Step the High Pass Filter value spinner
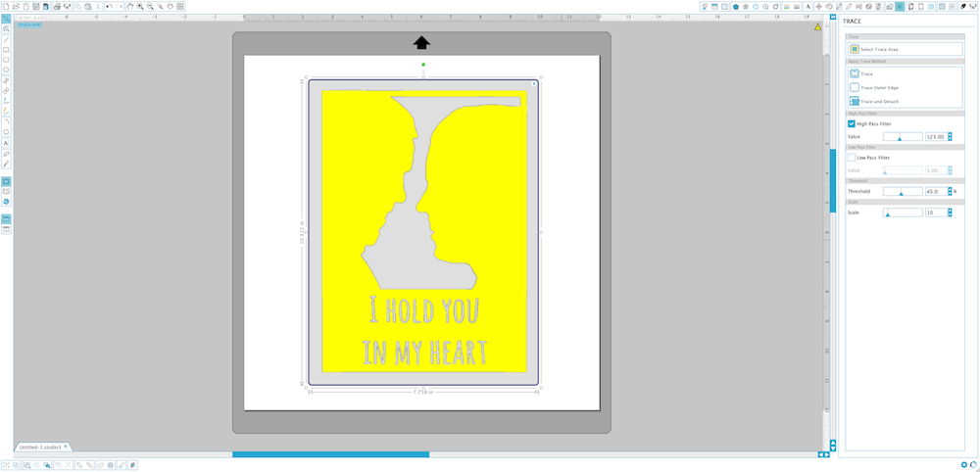This screenshot has height=472, width=980. (x=950, y=137)
